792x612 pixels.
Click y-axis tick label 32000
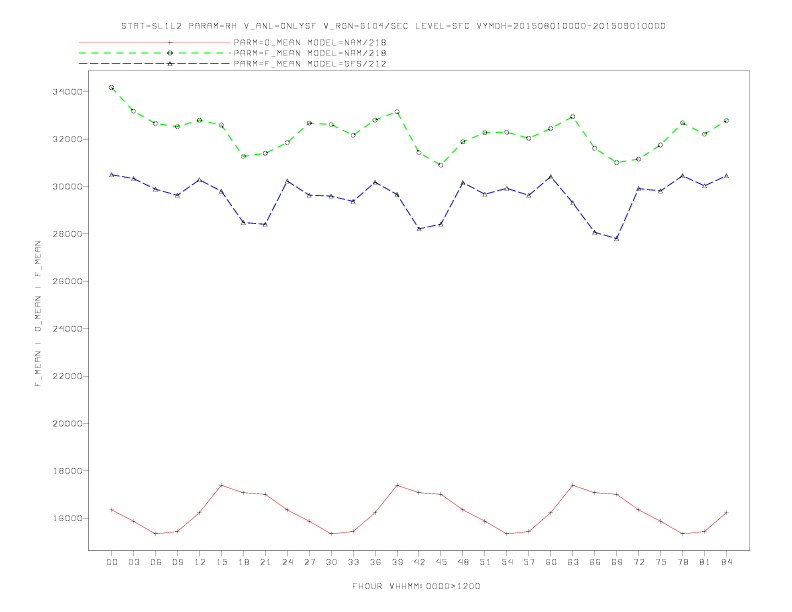point(67,139)
